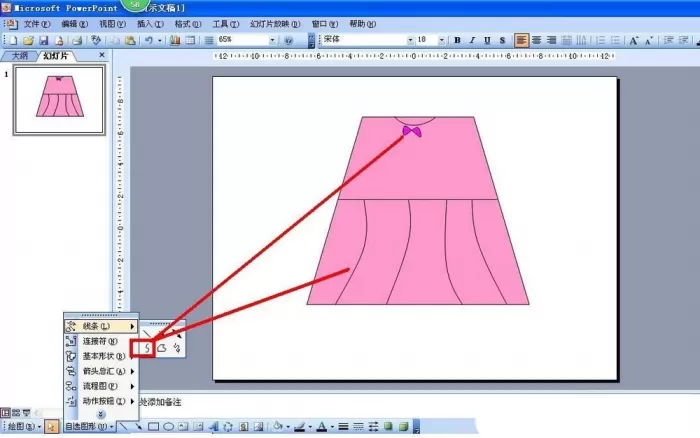Insert WordArt from drawing toolbar
This screenshot has height=438, width=700.
213,427
